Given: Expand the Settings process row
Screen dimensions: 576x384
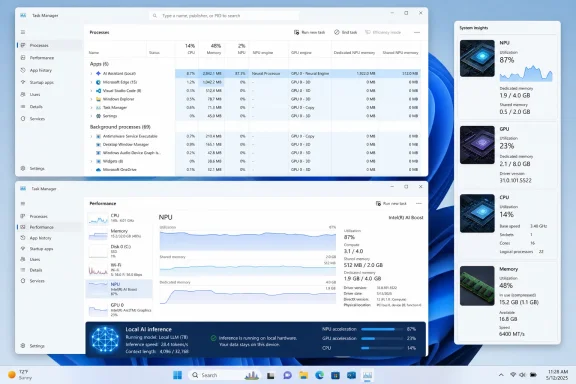Looking at the screenshot, I should tap(91, 116).
